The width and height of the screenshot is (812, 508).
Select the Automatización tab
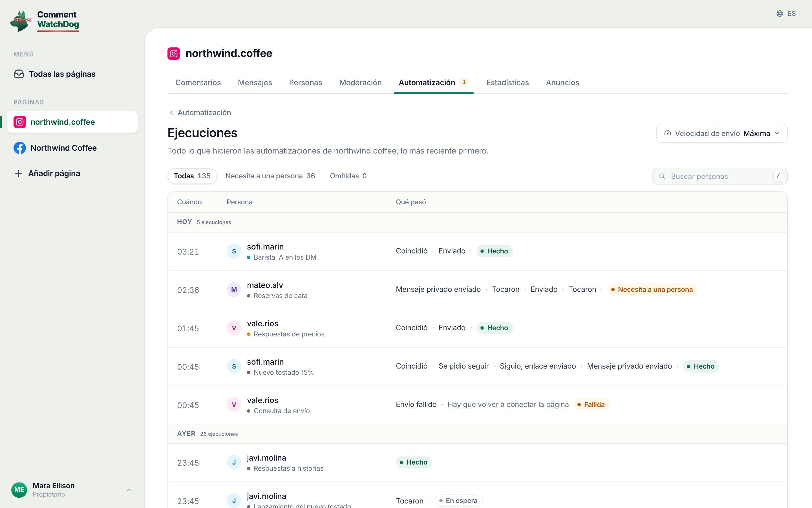[x=434, y=83]
